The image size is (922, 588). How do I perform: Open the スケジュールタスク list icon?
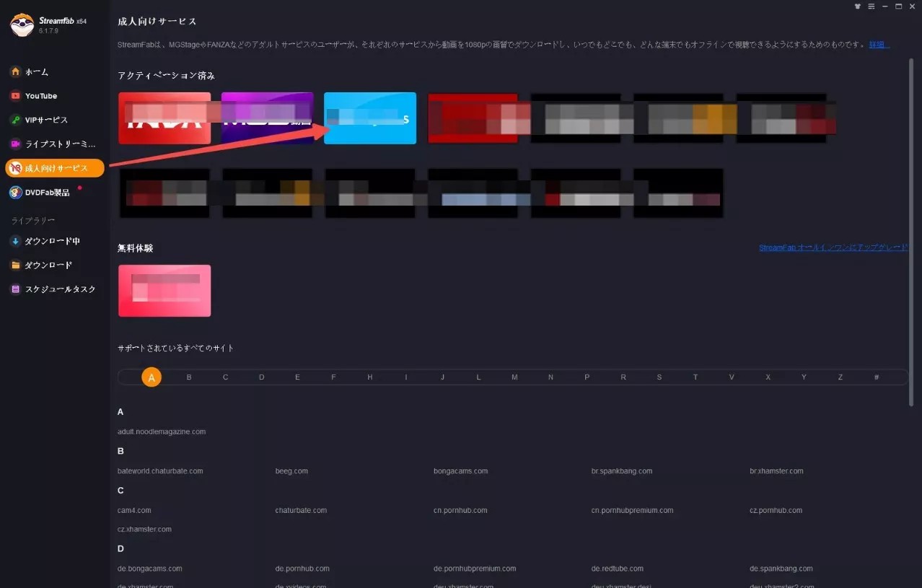(x=15, y=289)
